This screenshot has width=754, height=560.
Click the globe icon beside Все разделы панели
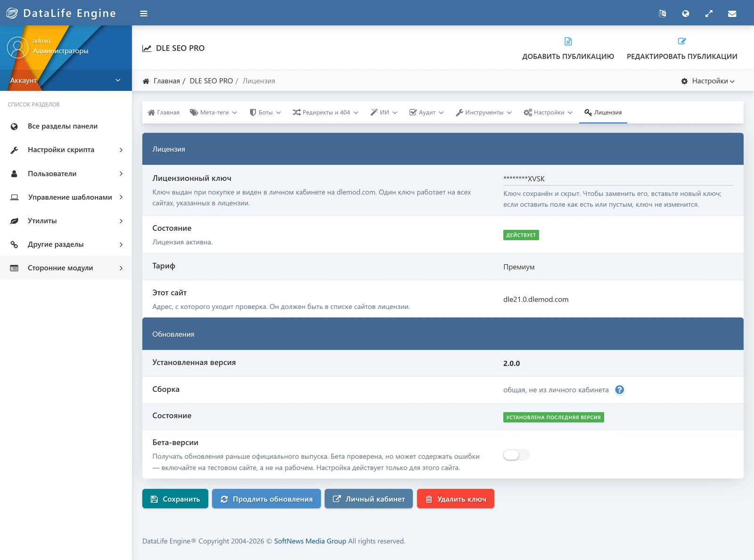coord(14,126)
